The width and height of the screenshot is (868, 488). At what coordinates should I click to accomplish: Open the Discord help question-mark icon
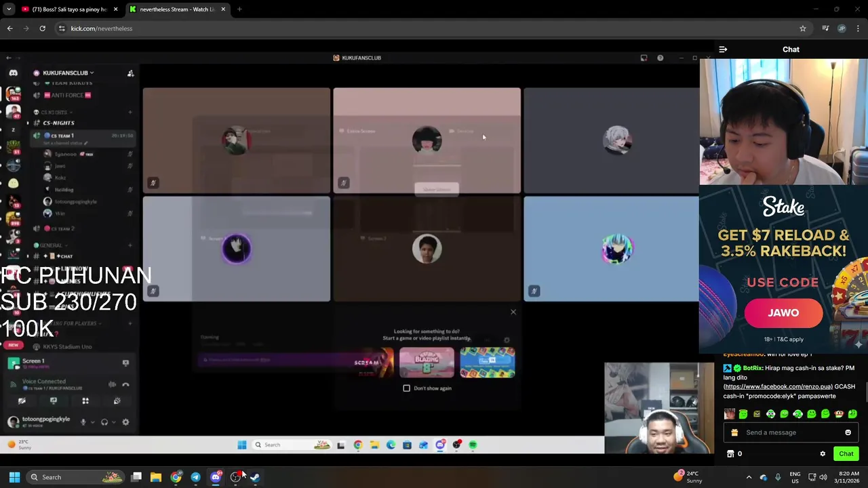[x=660, y=58]
